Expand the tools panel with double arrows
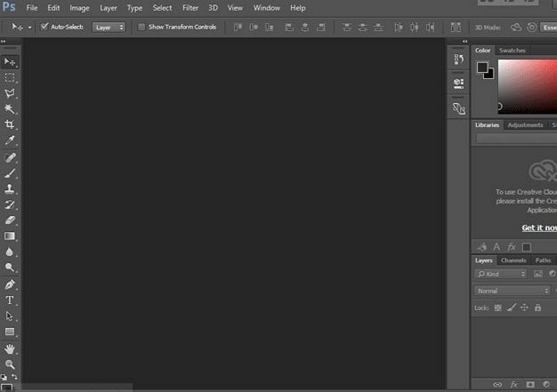The height and width of the screenshot is (392, 557). point(3,42)
